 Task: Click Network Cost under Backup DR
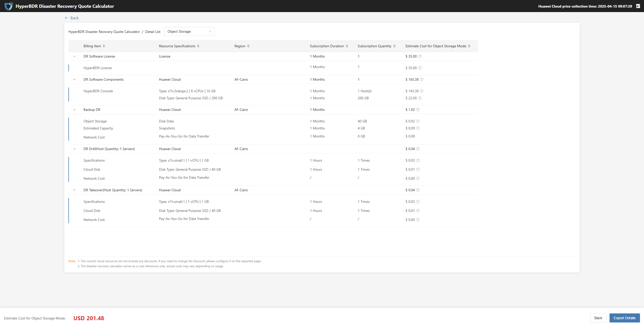(94, 137)
